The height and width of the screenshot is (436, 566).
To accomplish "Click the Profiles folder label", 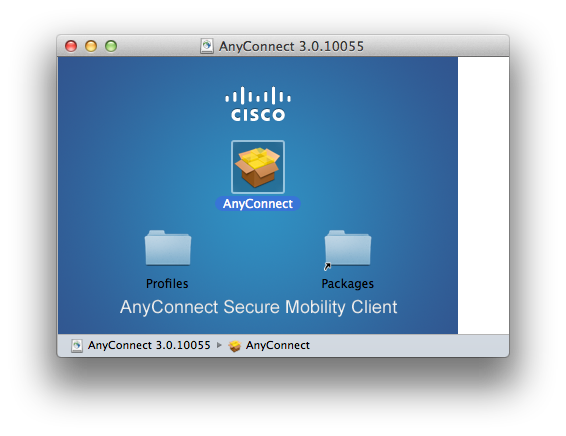I will coord(167,284).
